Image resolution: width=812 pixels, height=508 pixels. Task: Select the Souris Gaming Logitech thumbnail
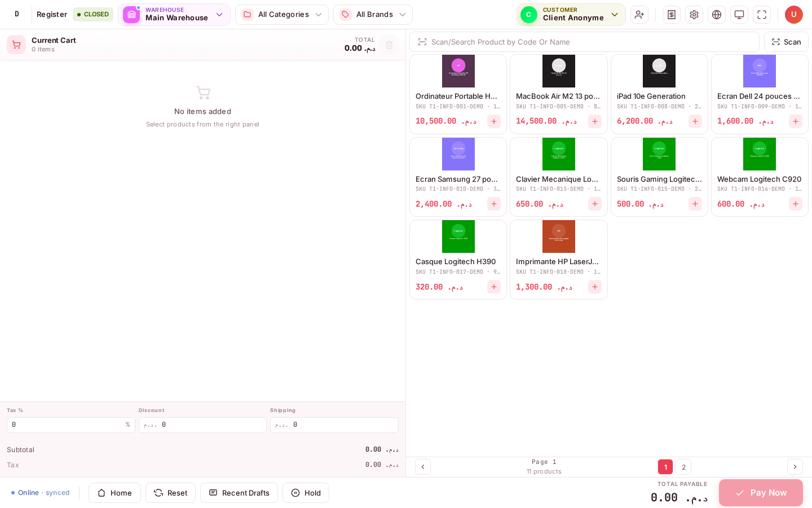coord(659,154)
